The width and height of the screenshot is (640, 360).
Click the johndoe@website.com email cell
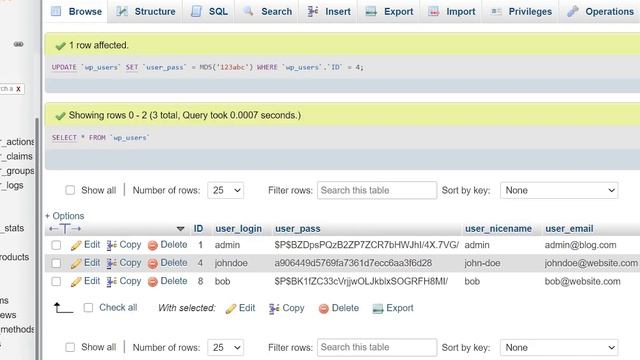591,263
